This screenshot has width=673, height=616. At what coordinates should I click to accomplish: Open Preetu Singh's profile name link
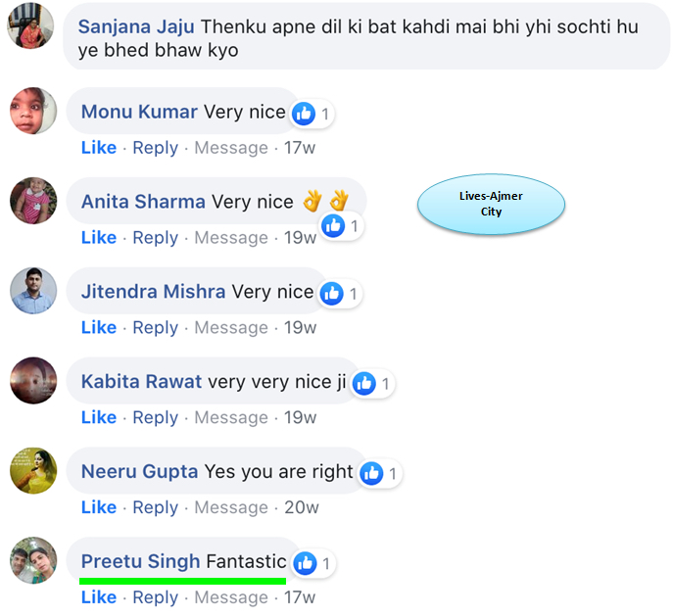(141, 562)
